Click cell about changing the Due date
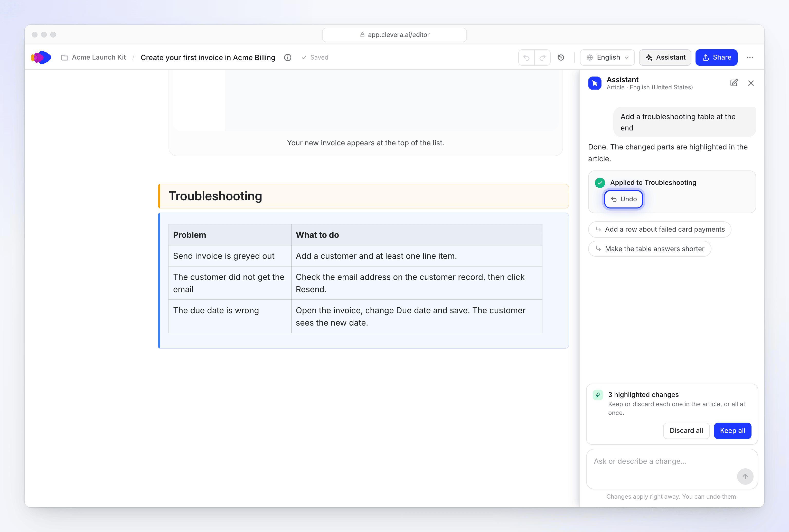Screen dimensions: 789x532 pyautogui.click(x=417, y=316)
